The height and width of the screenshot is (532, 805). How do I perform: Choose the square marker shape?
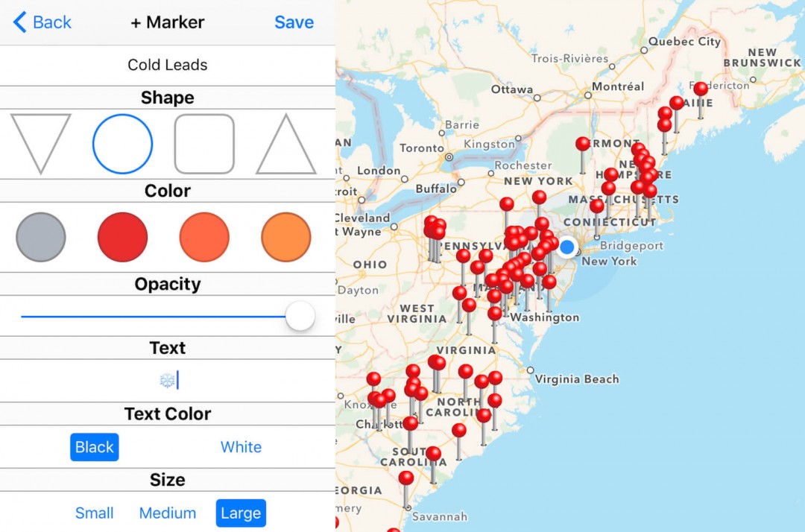[x=204, y=144]
